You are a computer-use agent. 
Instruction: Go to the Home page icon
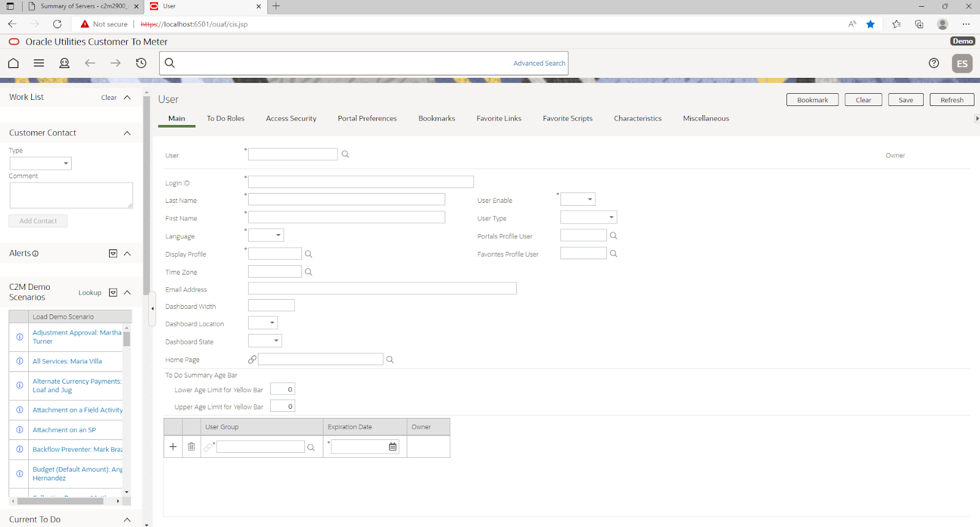click(13, 63)
